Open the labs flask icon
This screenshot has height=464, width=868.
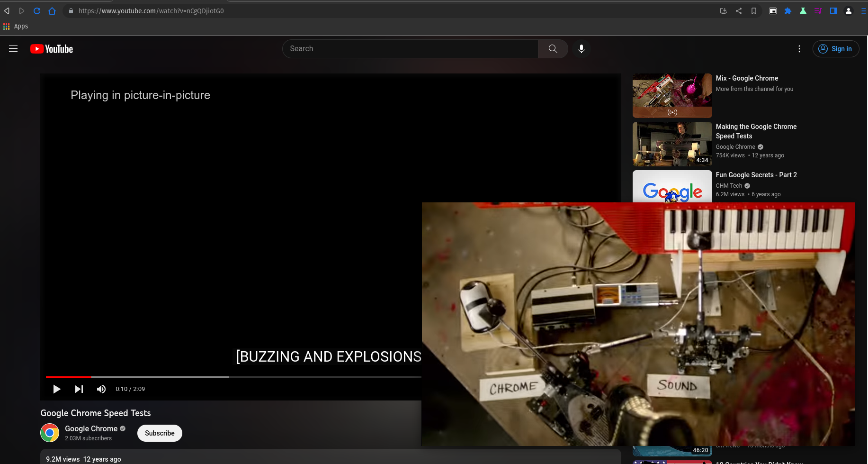pyautogui.click(x=803, y=10)
